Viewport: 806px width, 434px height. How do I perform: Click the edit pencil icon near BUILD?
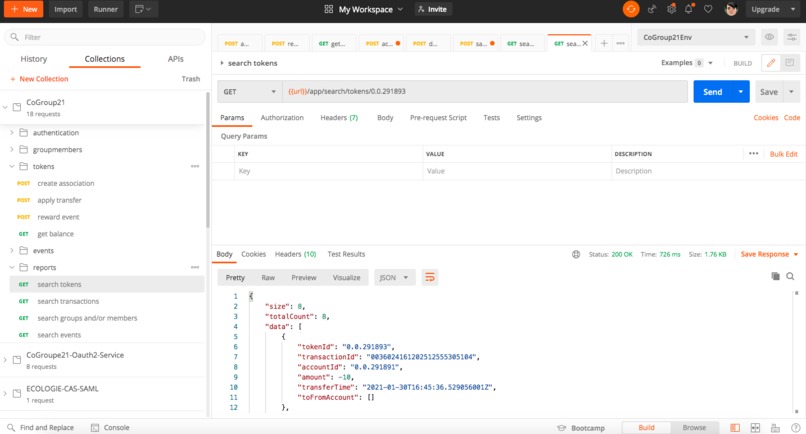(771, 63)
